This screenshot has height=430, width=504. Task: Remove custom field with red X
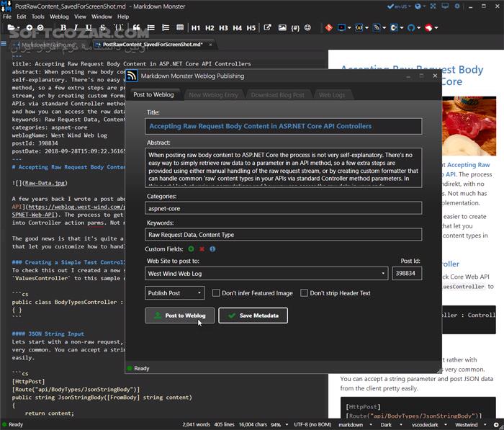point(202,248)
